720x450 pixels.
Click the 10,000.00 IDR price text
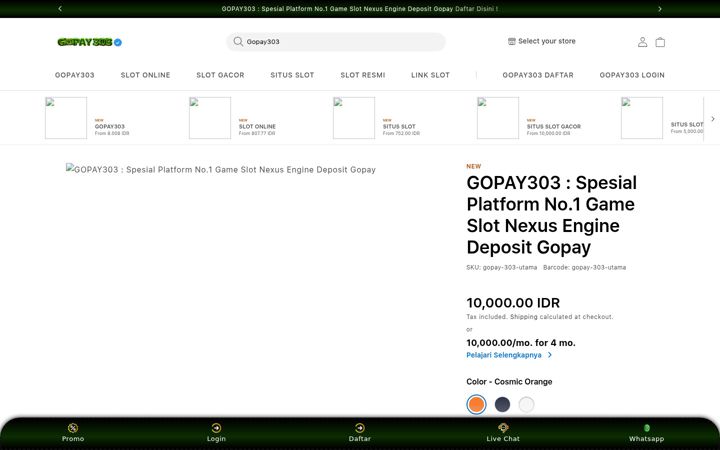pos(513,303)
